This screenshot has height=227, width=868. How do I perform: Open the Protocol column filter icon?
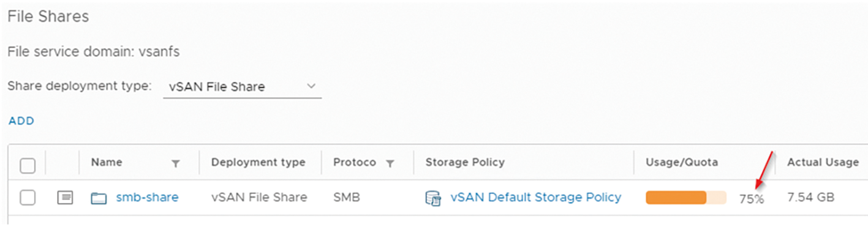coord(390,163)
